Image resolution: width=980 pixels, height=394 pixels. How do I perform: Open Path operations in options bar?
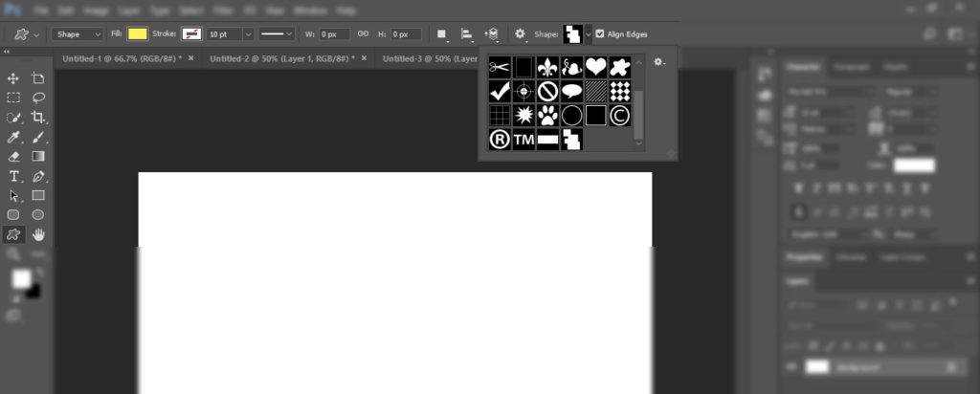coord(442,34)
